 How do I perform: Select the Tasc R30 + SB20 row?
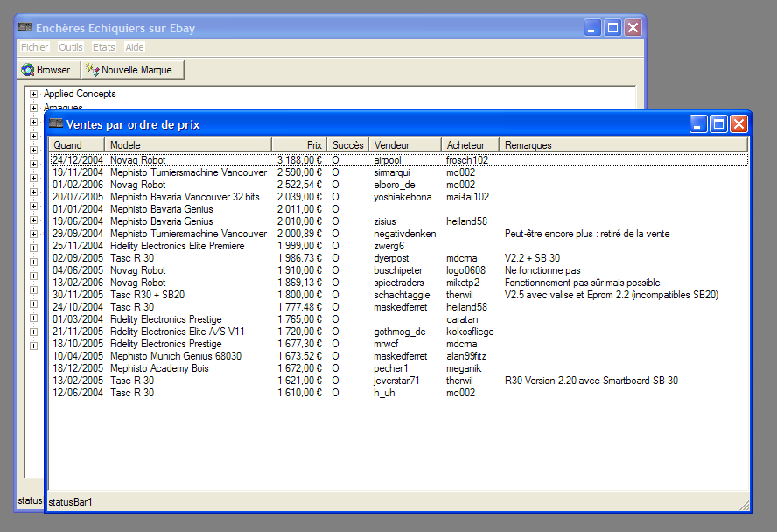tap(399, 295)
